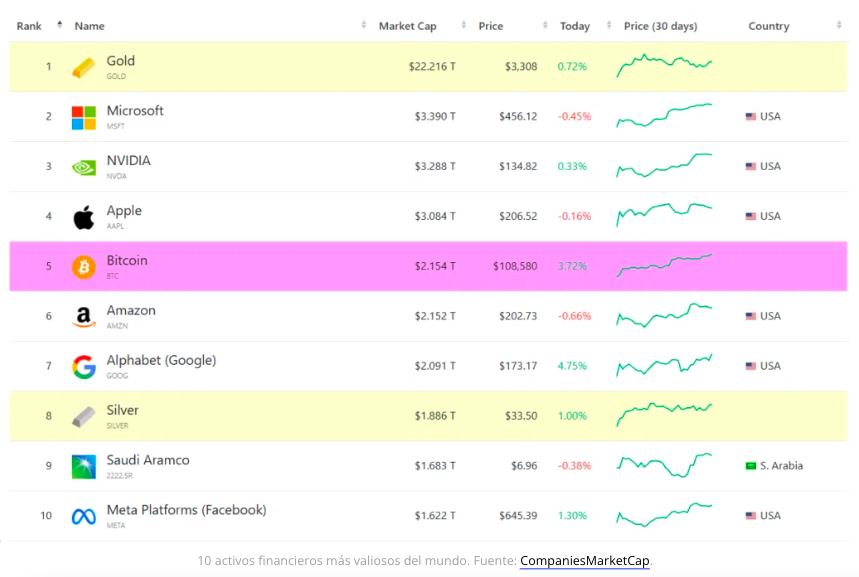Click the Name column header

[x=89, y=26]
